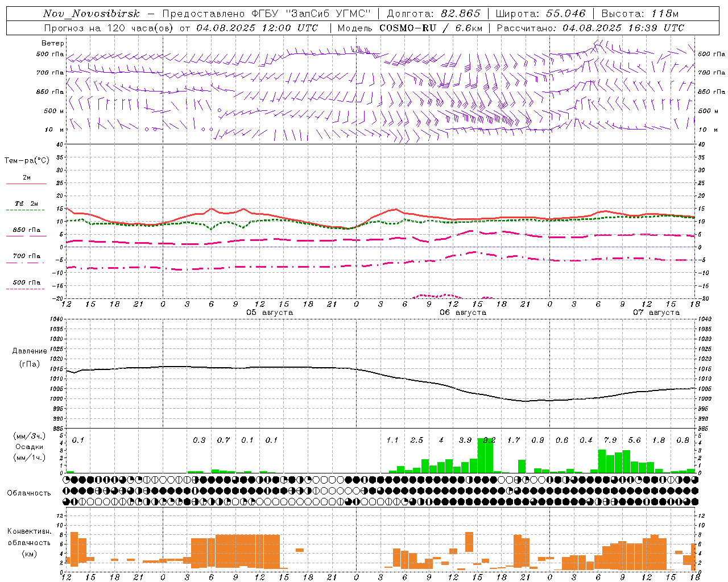Click the Td 2м dew point legend label
The height and width of the screenshot is (582, 728).
[x=27, y=203]
